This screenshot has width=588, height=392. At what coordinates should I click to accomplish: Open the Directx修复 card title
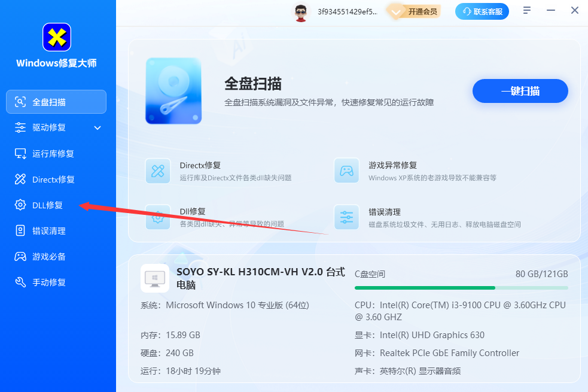click(x=200, y=165)
